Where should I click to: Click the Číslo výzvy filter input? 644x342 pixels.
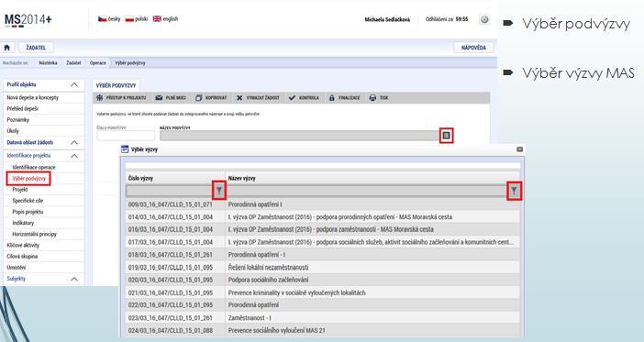click(170, 191)
